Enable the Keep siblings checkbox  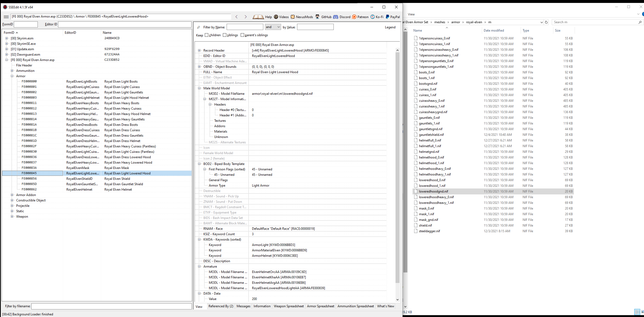point(224,35)
